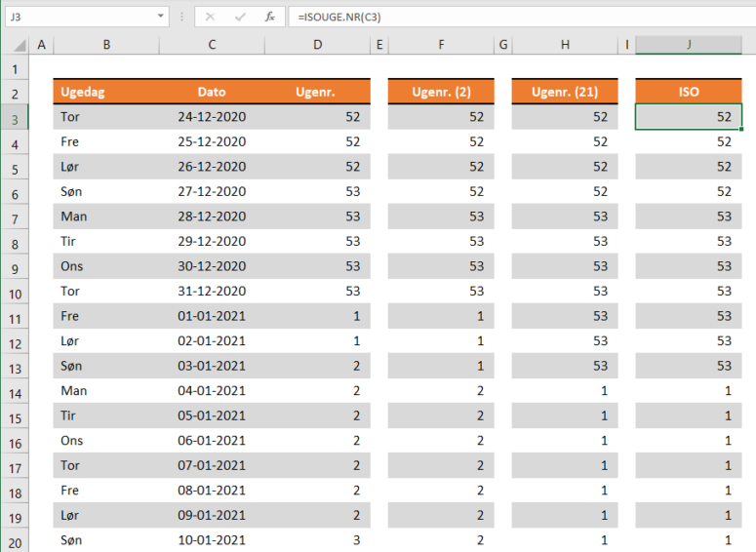The width and height of the screenshot is (756, 552).
Task: Open the Name Box dropdown arrow
Action: coord(161,17)
